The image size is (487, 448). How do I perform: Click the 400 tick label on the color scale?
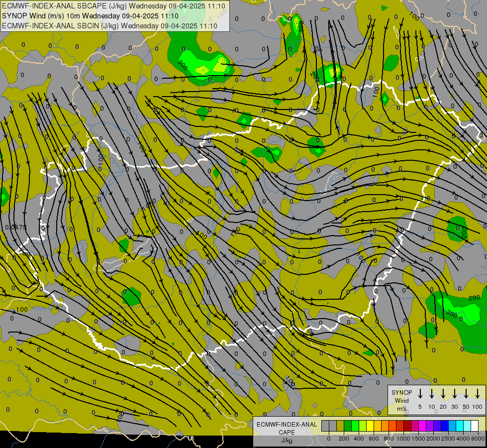(359, 439)
